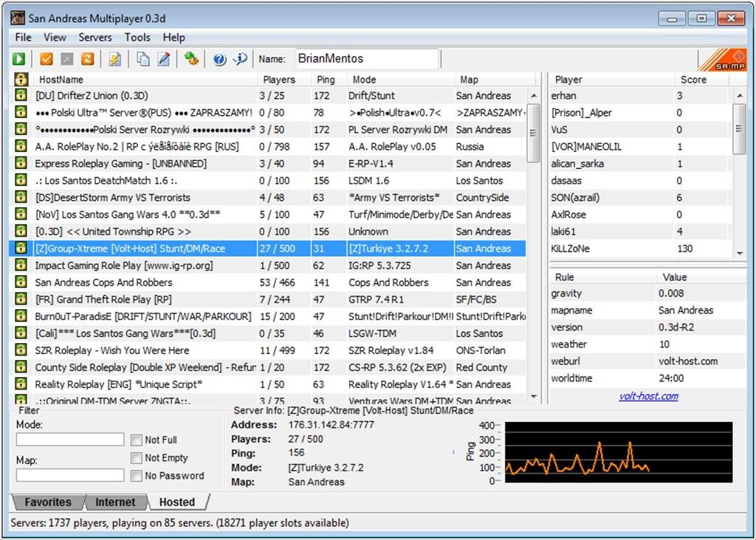Switch to the Favorites tab
Viewport: 756px width, 540px height.
tap(48, 502)
